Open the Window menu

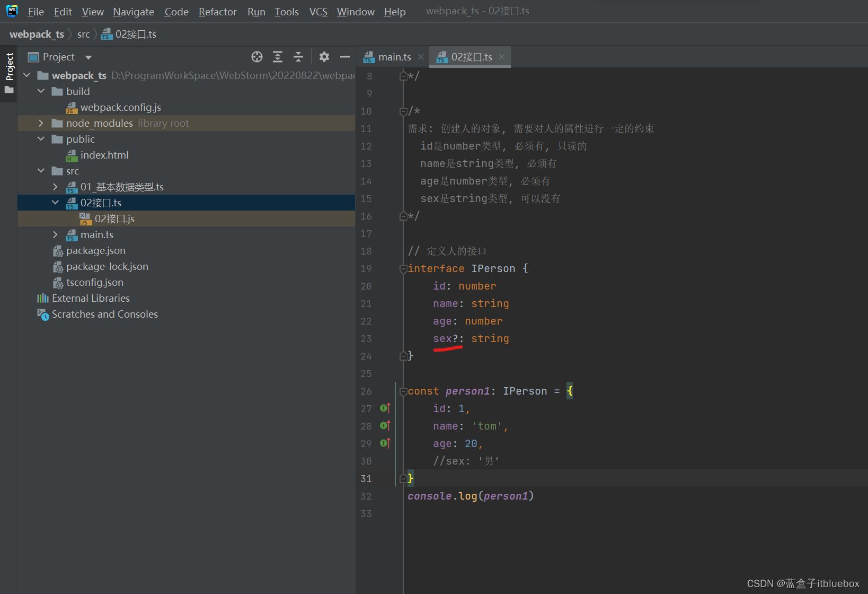coord(356,12)
